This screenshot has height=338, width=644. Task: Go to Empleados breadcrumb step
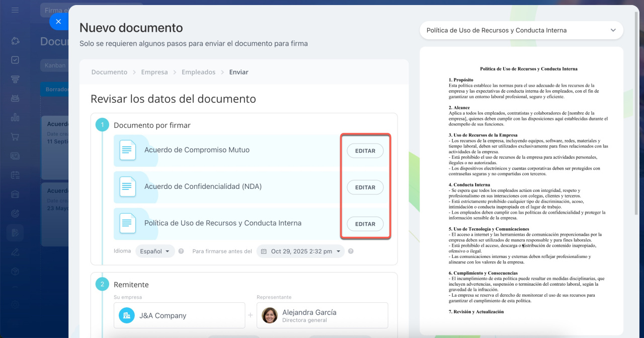[x=198, y=72]
